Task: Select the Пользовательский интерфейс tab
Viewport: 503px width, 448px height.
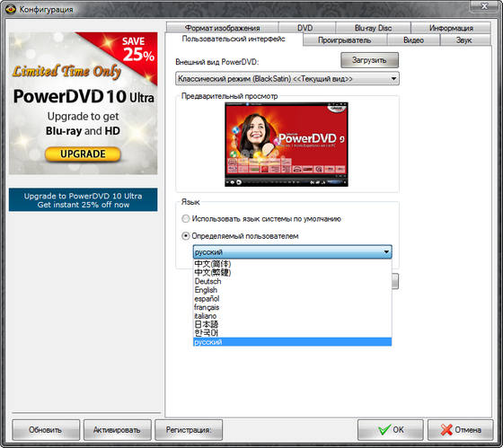Action: 234,39
